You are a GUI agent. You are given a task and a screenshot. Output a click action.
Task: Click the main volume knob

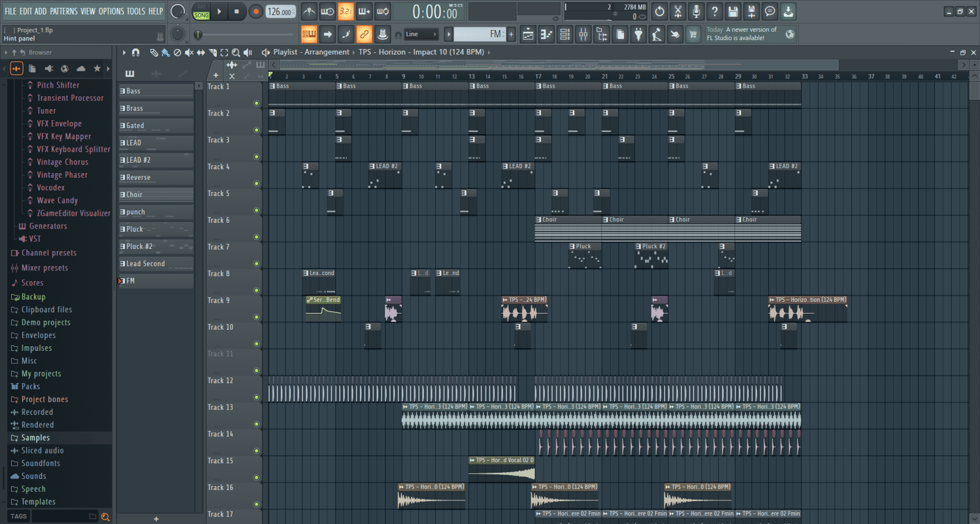click(x=177, y=11)
